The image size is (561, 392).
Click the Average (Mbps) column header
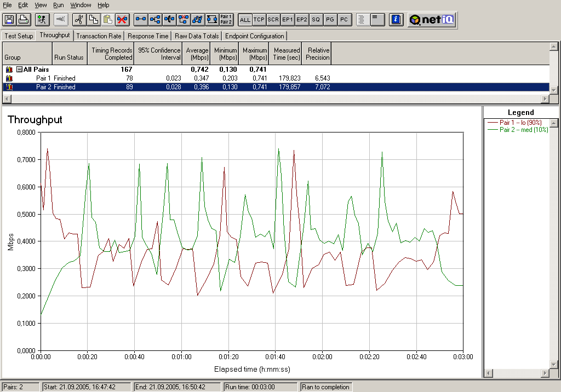(x=197, y=54)
